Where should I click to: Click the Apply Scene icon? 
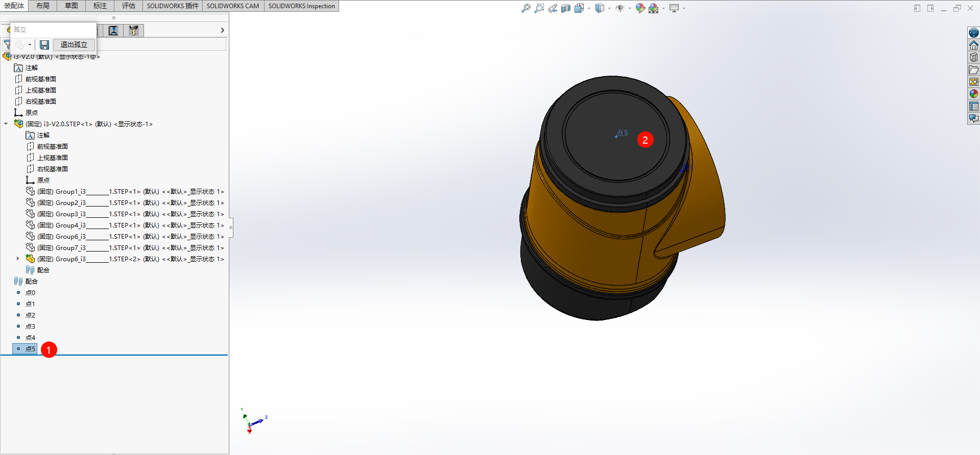point(654,8)
